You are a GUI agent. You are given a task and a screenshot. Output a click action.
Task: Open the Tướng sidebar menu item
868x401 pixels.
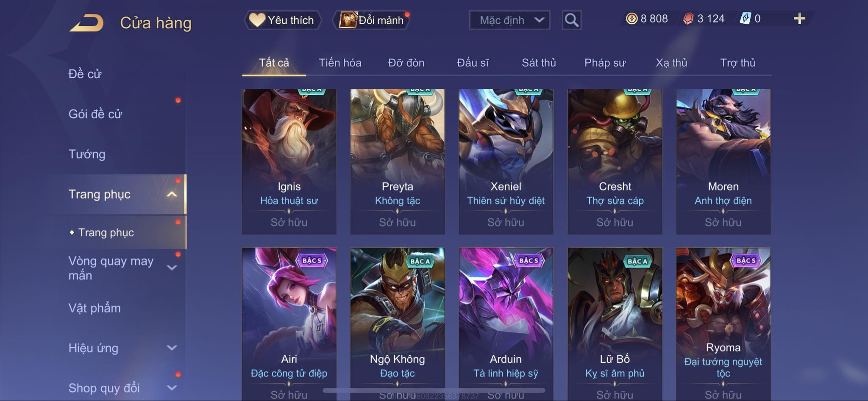(87, 154)
